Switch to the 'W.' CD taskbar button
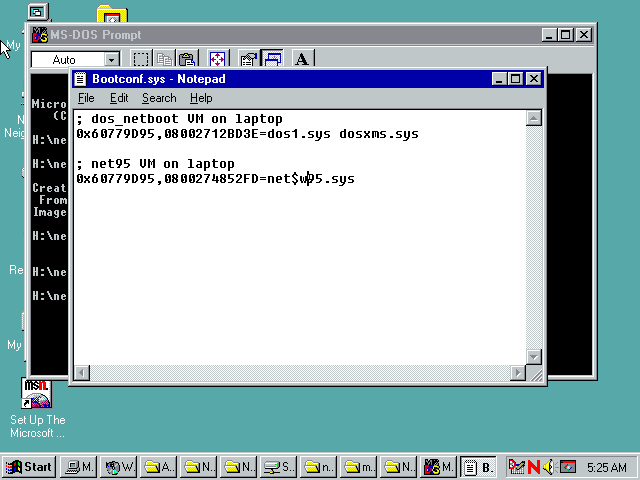The height and width of the screenshot is (480, 640). [x=119, y=467]
